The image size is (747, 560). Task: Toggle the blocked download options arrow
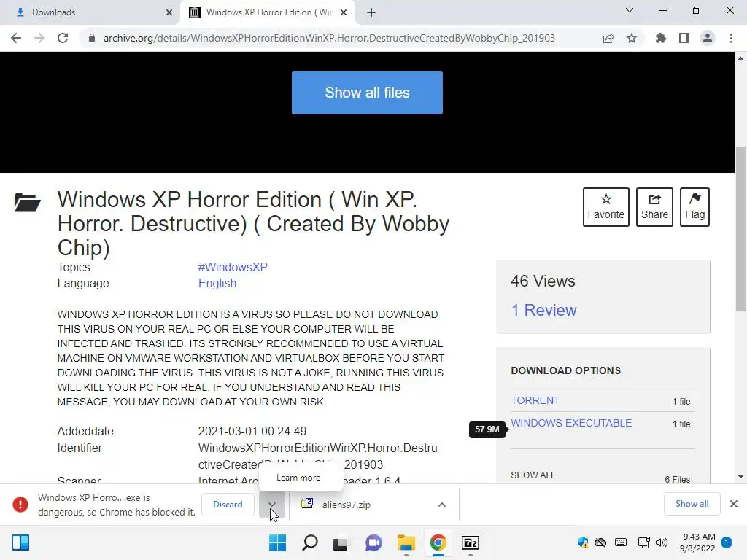[x=272, y=505]
